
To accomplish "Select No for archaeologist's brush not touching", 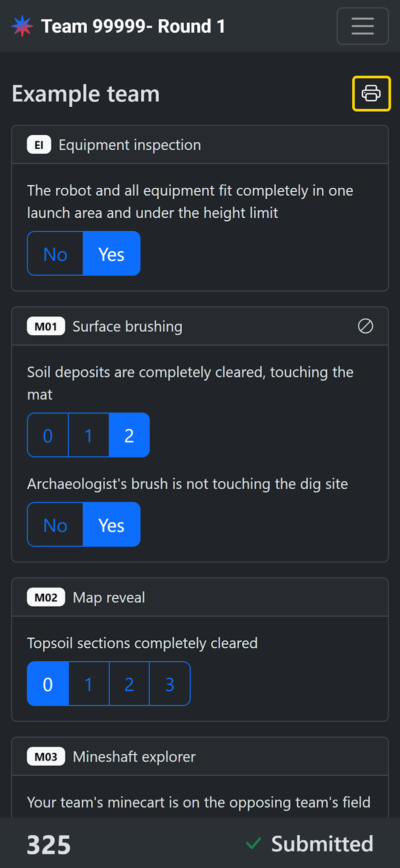I will (55, 525).
